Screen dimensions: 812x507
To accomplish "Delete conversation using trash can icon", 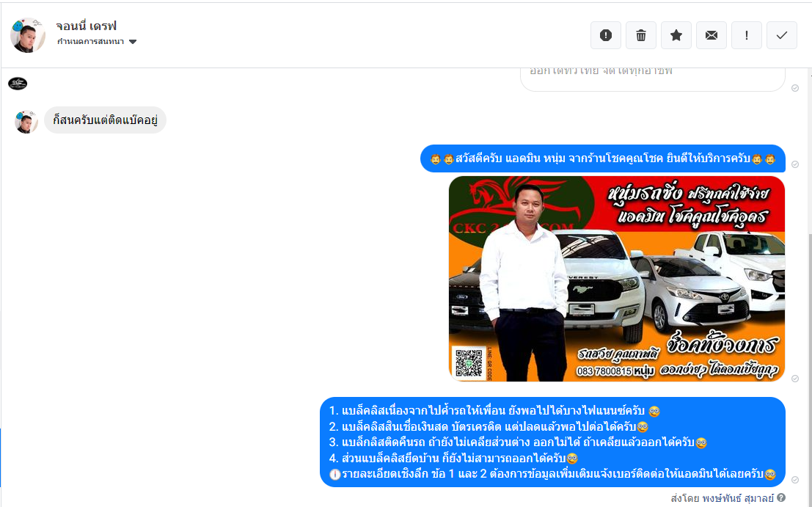I will pyautogui.click(x=640, y=35).
